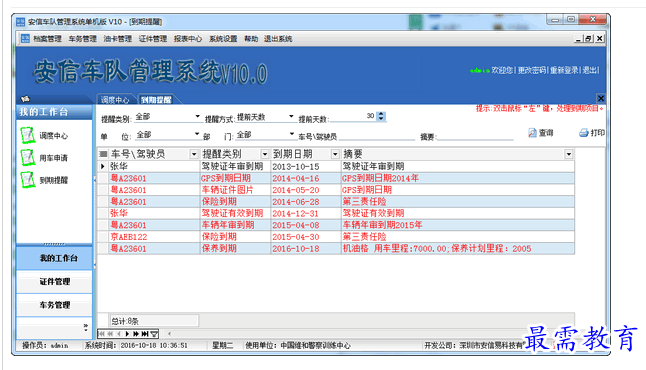Click the 打印 printer icon button
Viewport: 646px width, 370px height.
coord(592,133)
